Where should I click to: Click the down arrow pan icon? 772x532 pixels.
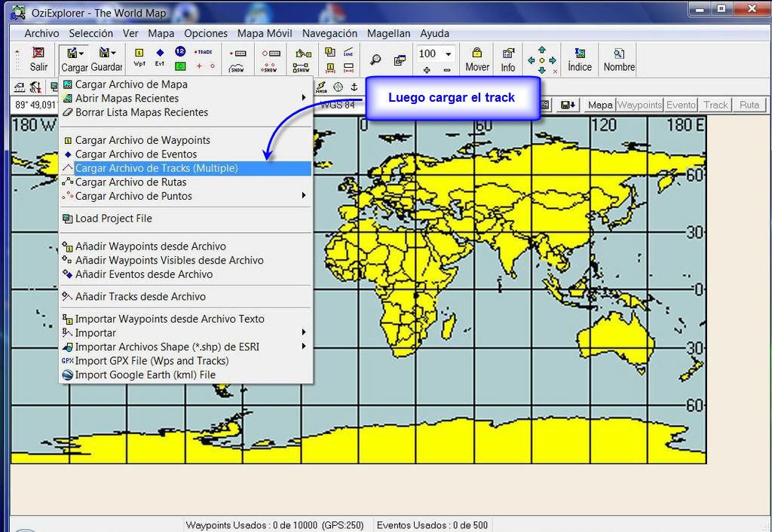(542, 70)
